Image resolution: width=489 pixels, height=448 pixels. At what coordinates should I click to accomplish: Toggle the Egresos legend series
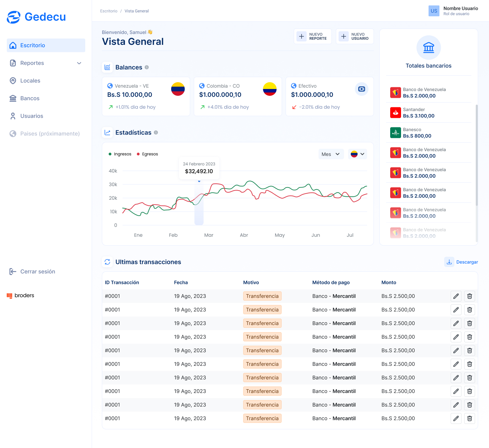click(147, 154)
